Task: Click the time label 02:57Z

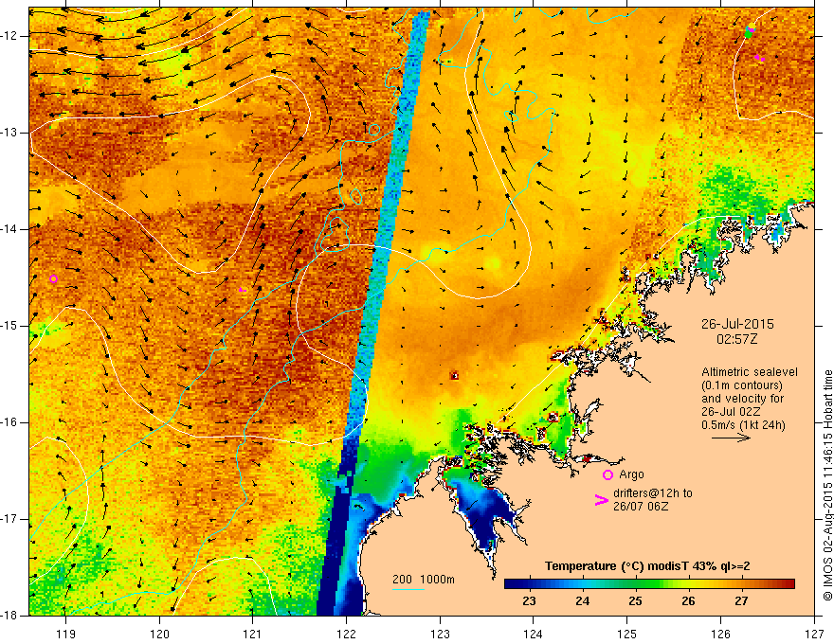Action: tap(736, 339)
